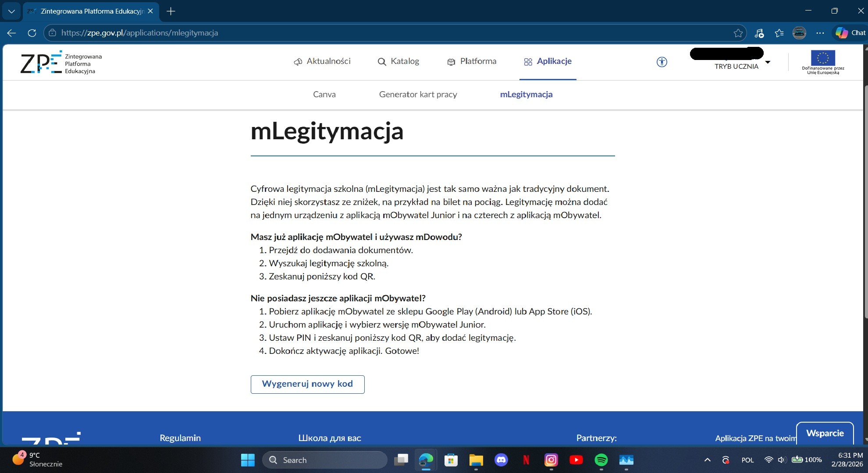Expand the browser tab list chevron
The width and height of the screenshot is (868, 473).
point(11,11)
